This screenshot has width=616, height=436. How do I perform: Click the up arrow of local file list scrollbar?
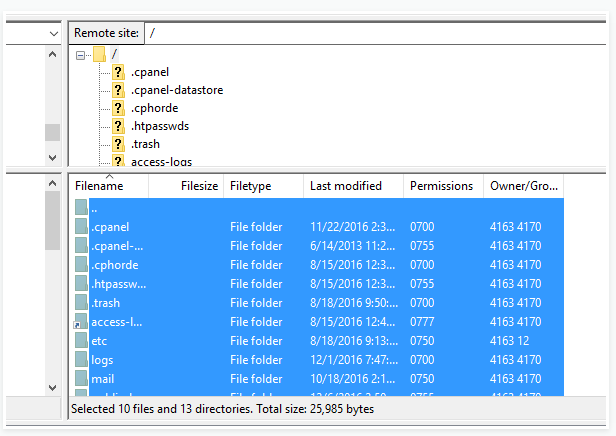(53, 183)
